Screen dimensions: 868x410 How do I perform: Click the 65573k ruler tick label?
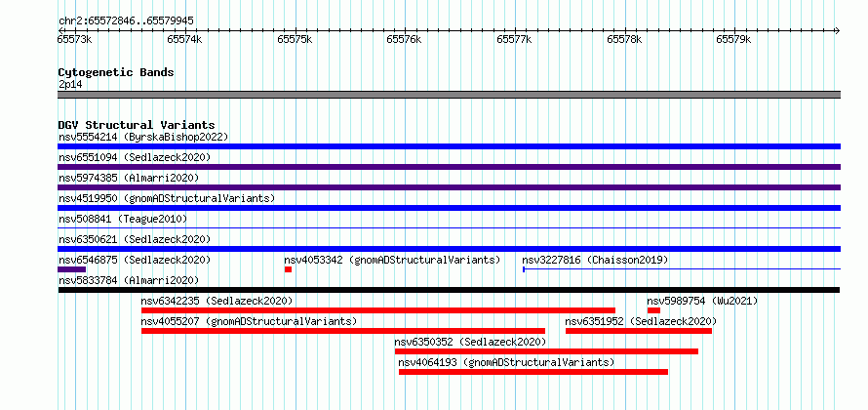(x=75, y=39)
